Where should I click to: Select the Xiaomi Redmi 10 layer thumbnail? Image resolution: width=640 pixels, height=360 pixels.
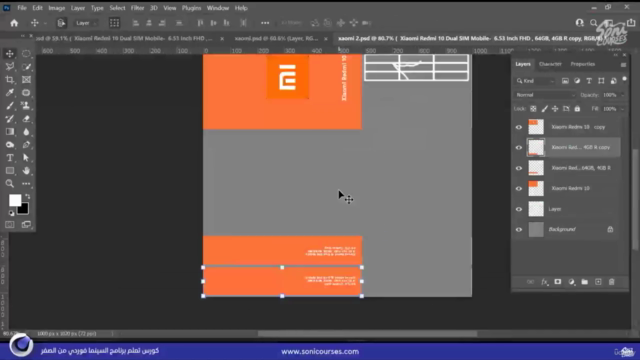536,189
